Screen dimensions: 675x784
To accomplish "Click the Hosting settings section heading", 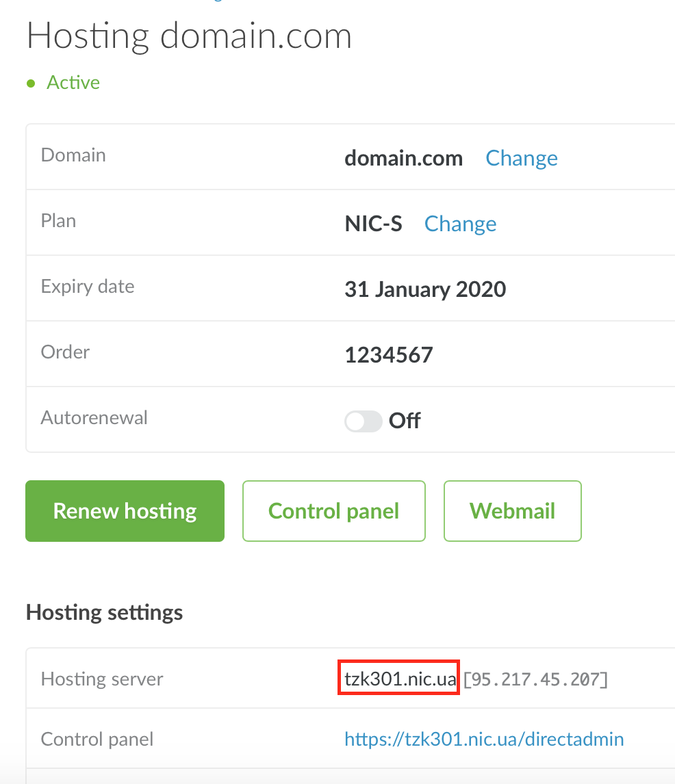I will point(104,612).
